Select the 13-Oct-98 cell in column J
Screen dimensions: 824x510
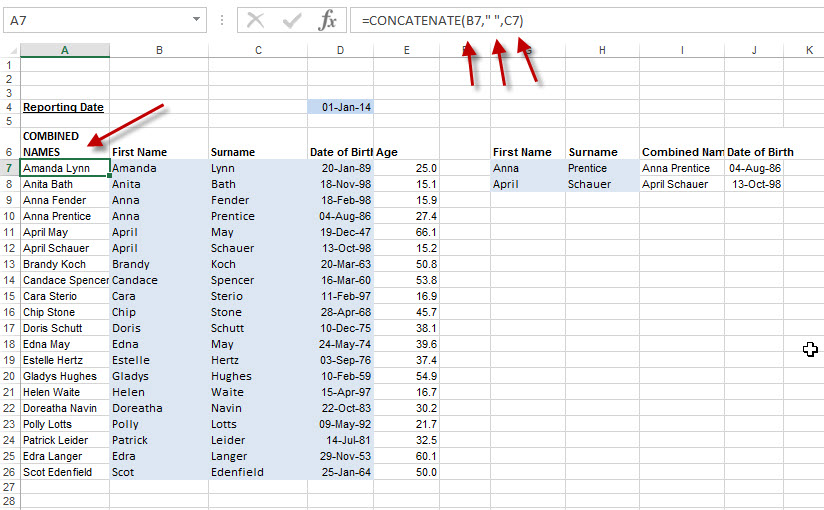754,184
